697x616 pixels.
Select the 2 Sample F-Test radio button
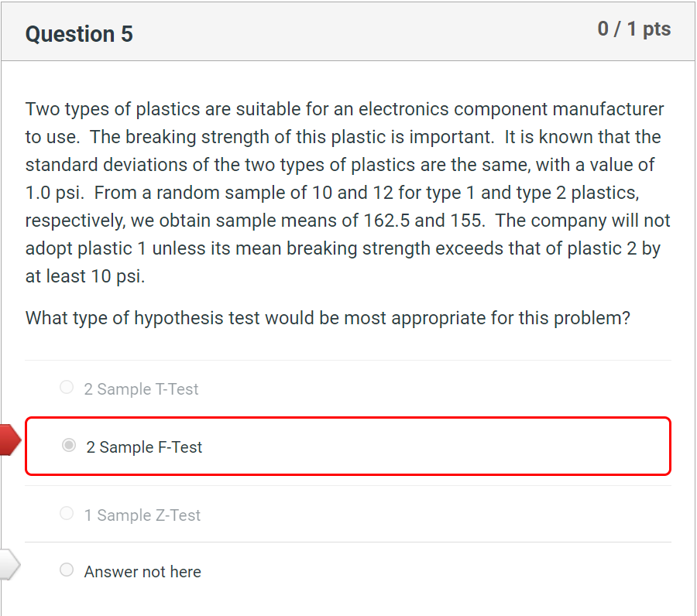tap(69, 445)
